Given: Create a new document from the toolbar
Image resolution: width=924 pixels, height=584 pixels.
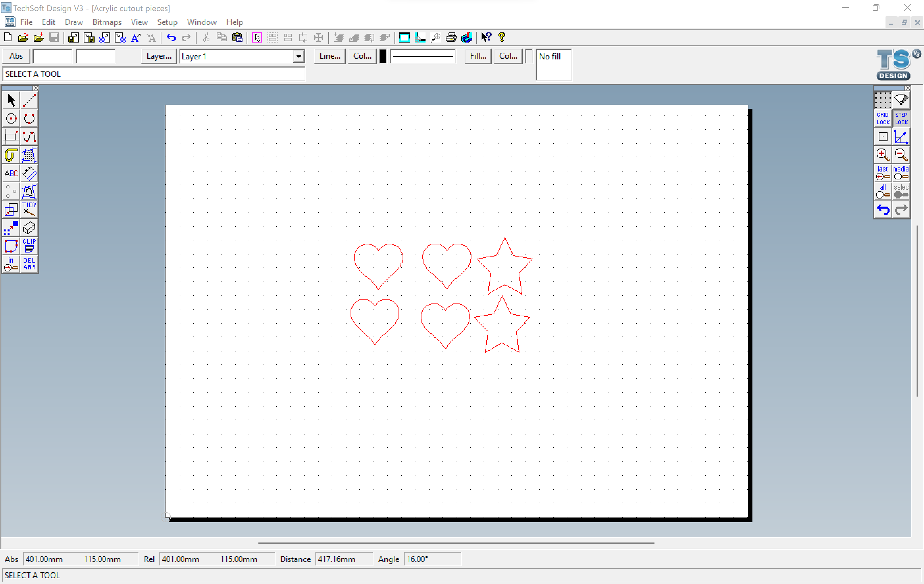Looking at the screenshot, I should tap(8, 37).
